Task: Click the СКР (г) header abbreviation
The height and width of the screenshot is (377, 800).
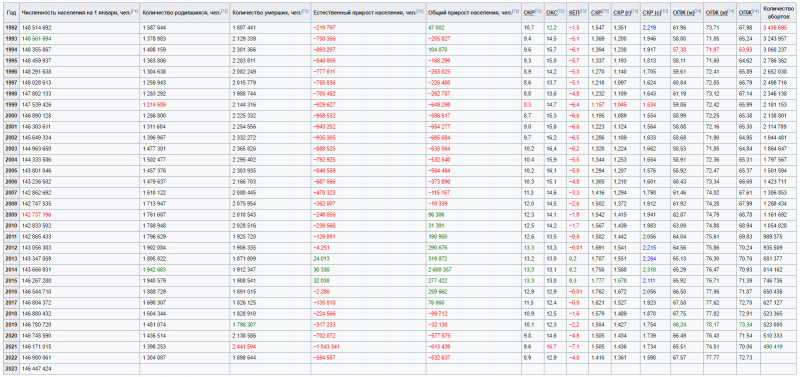Action: [621, 11]
